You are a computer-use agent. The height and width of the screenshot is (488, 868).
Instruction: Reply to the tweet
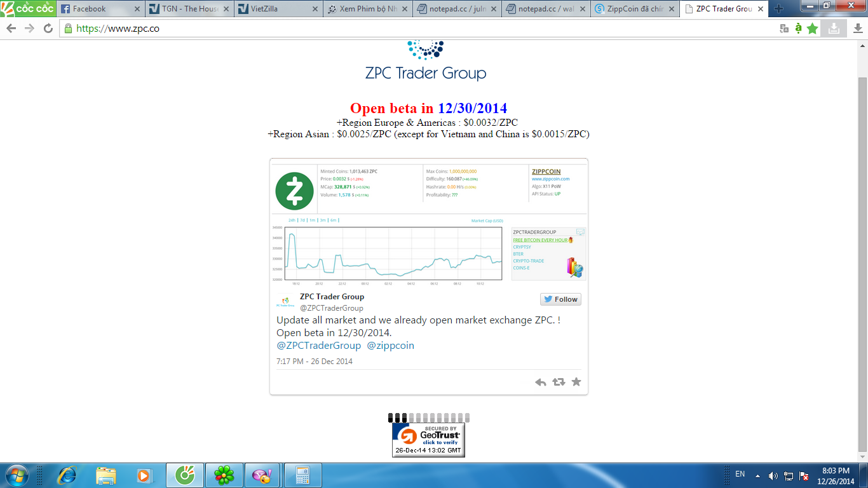point(541,382)
